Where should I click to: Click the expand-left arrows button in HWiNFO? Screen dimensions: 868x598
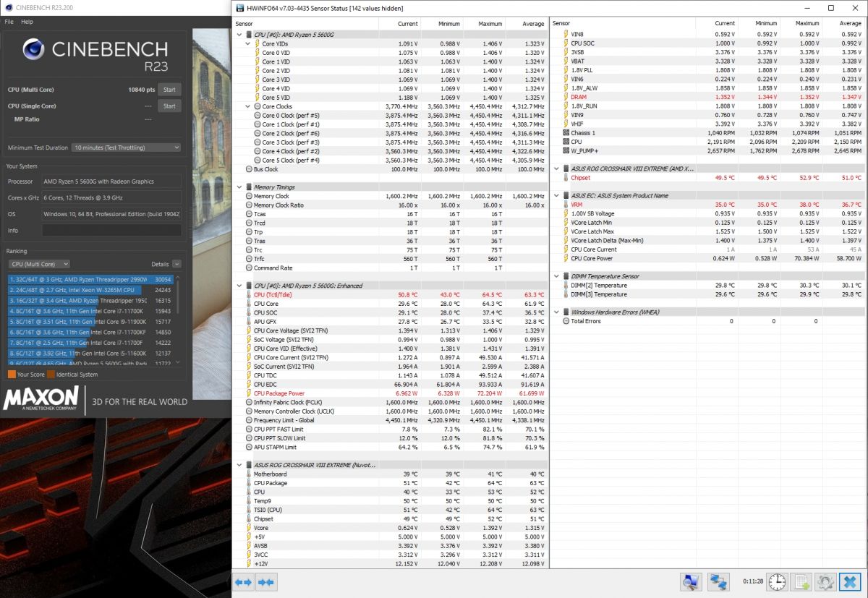[x=243, y=581]
